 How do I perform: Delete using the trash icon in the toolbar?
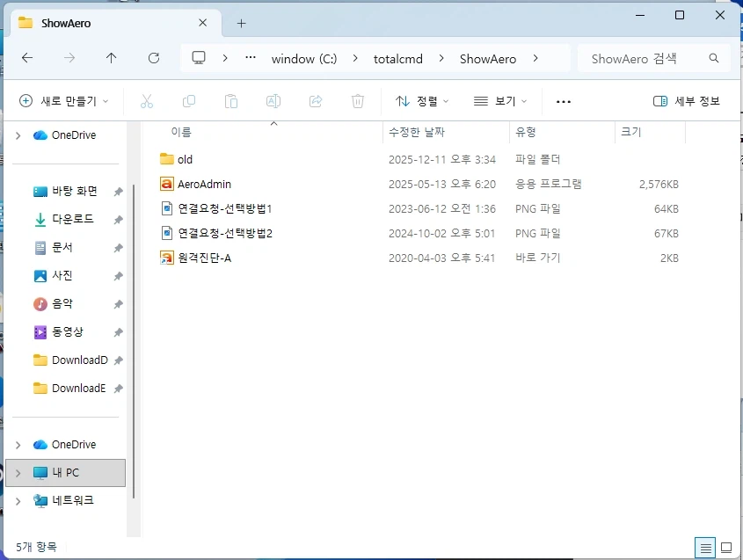click(357, 101)
